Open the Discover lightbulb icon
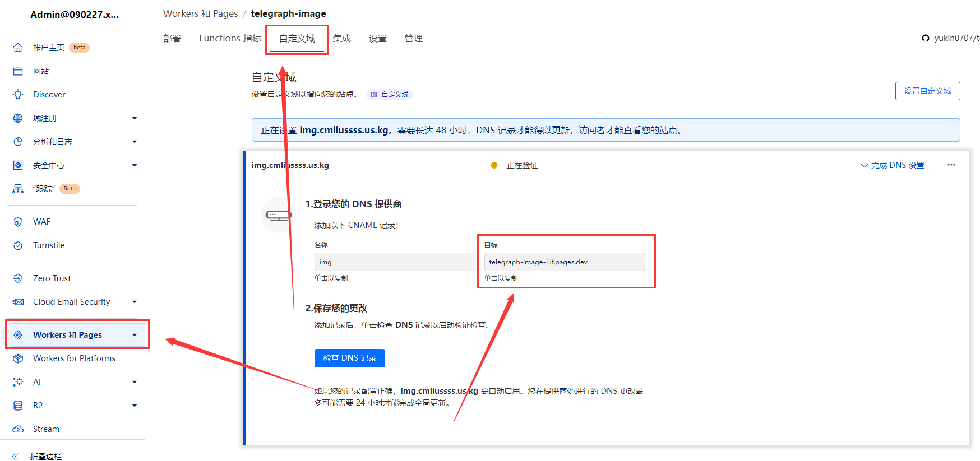The height and width of the screenshot is (461, 980). (x=18, y=95)
